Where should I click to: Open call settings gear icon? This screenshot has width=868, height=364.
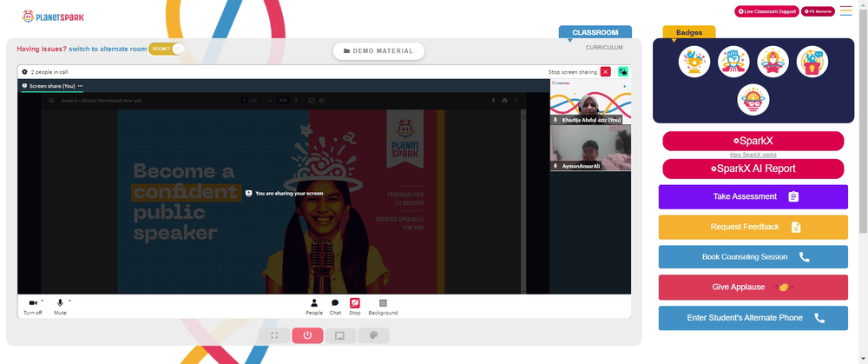coord(24,72)
